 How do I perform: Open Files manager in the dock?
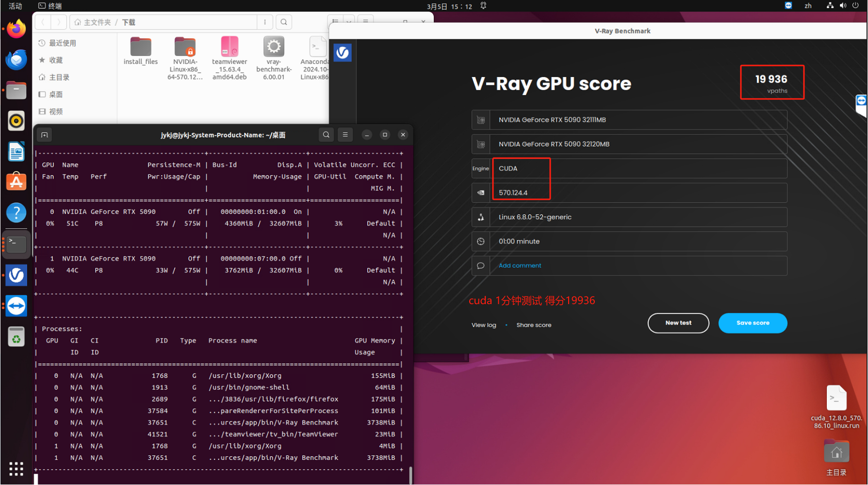(16, 90)
